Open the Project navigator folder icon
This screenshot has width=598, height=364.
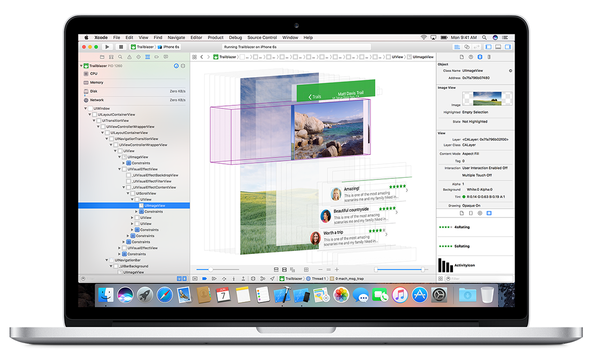(102, 57)
